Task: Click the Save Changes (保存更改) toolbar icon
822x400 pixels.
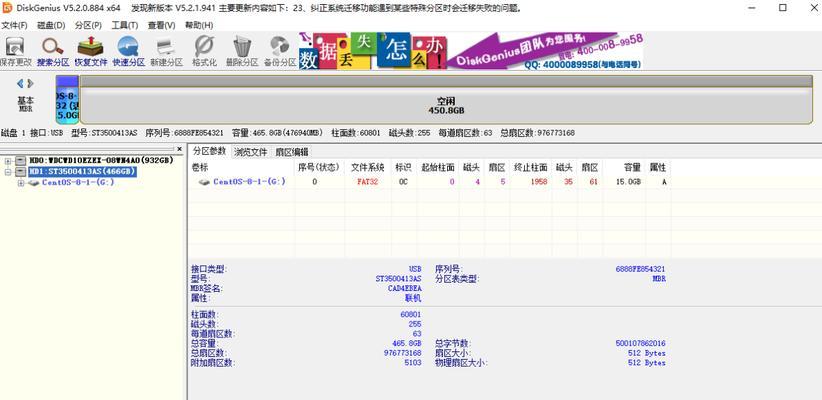Action: (x=15, y=51)
